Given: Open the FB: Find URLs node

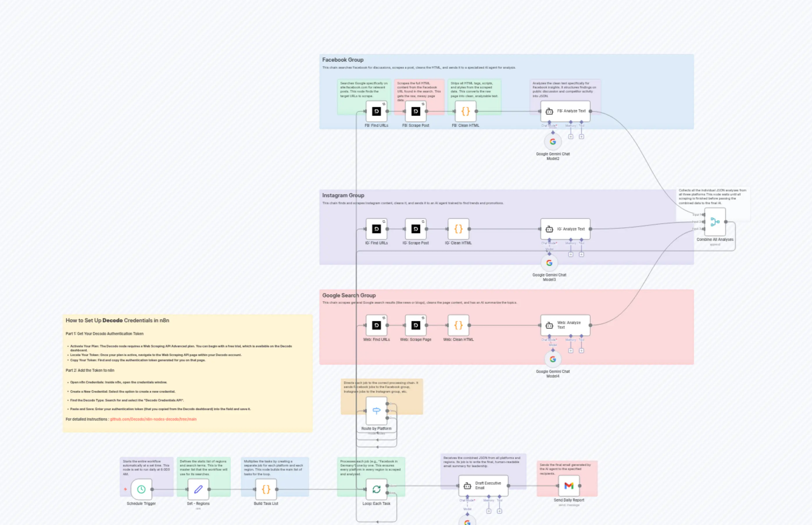Looking at the screenshot, I should click(376, 111).
